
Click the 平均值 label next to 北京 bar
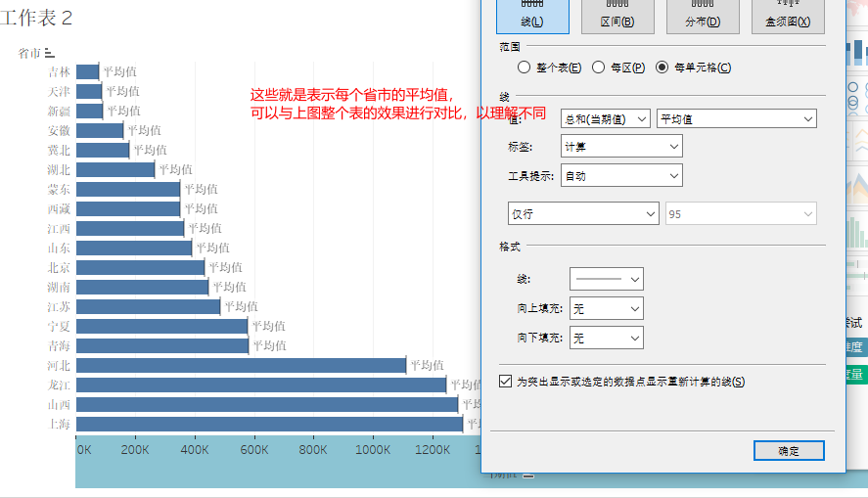226,267
